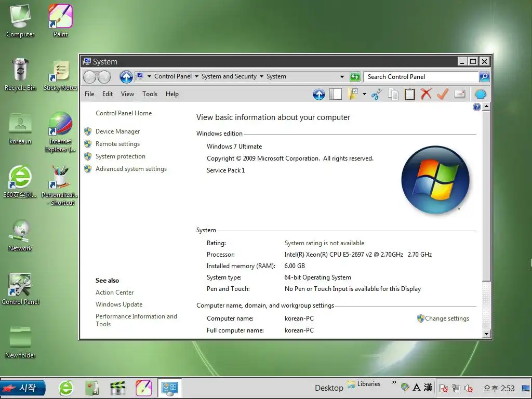Open Performance Information and Tools link
Image resolution: width=532 pixels, height=399 pixels.
pyautogui.click(x=136, y=320)
